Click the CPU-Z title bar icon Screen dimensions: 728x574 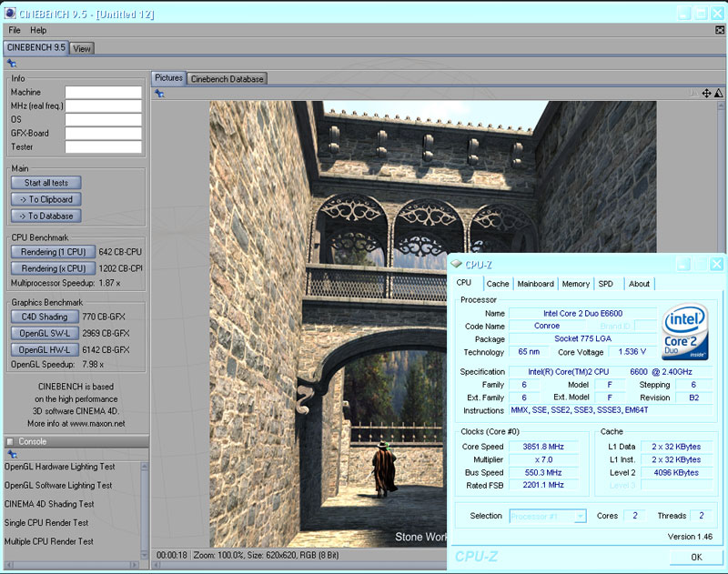point(457,265)
